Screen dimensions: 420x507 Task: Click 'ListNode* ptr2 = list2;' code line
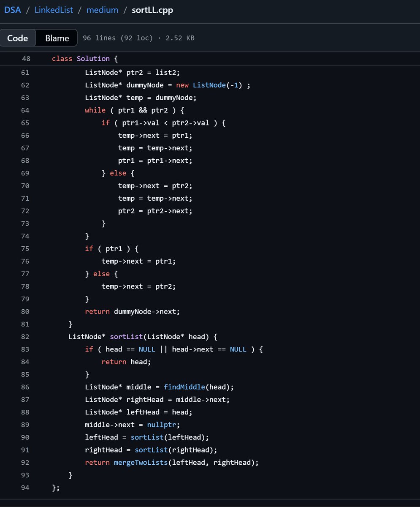133,73
